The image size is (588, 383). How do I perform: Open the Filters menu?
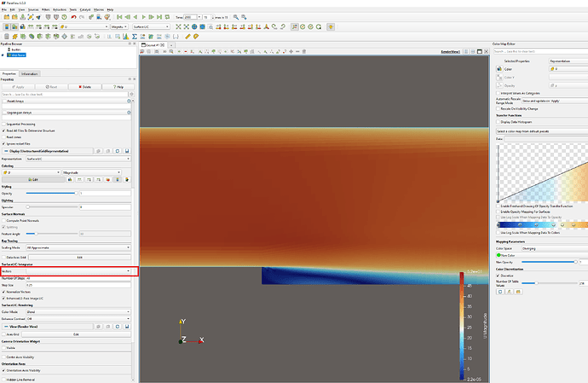point(46,9)
